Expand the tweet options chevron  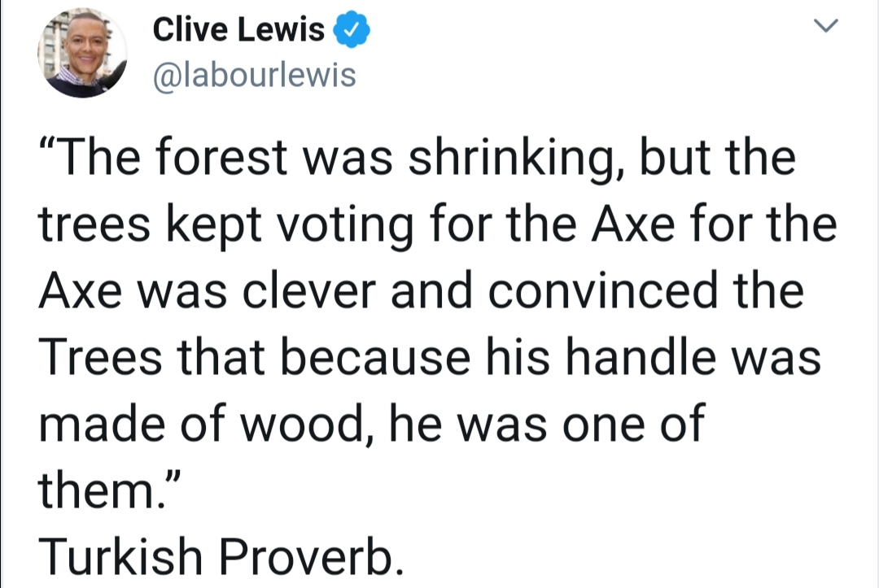click(x=825, y=25)
